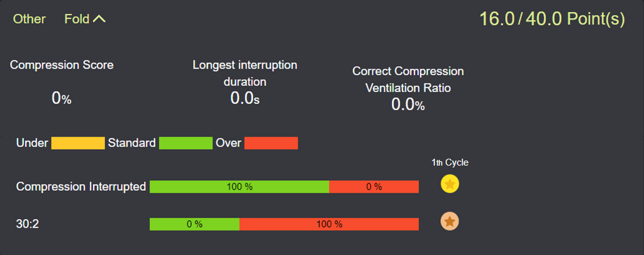Click the Compression Score 0% value
Viewport: 644px width, 255px height.
[62, 98]
